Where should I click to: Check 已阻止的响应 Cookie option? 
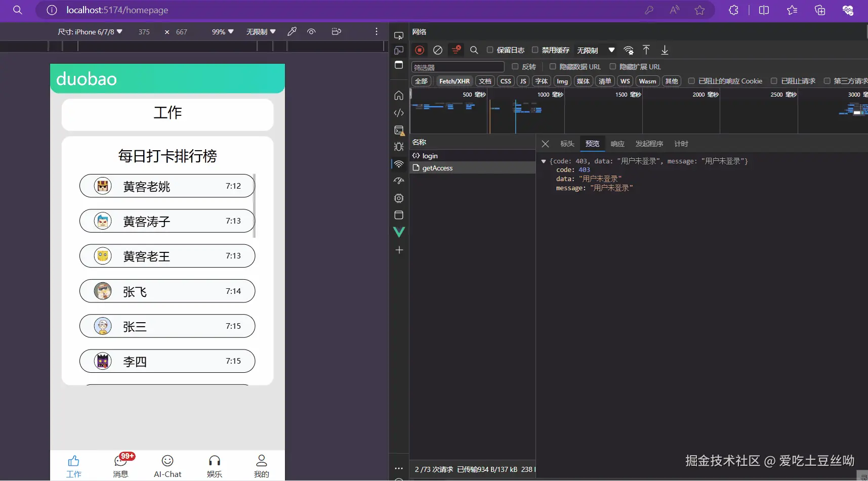pyautogui.click(x=691, y=81)
